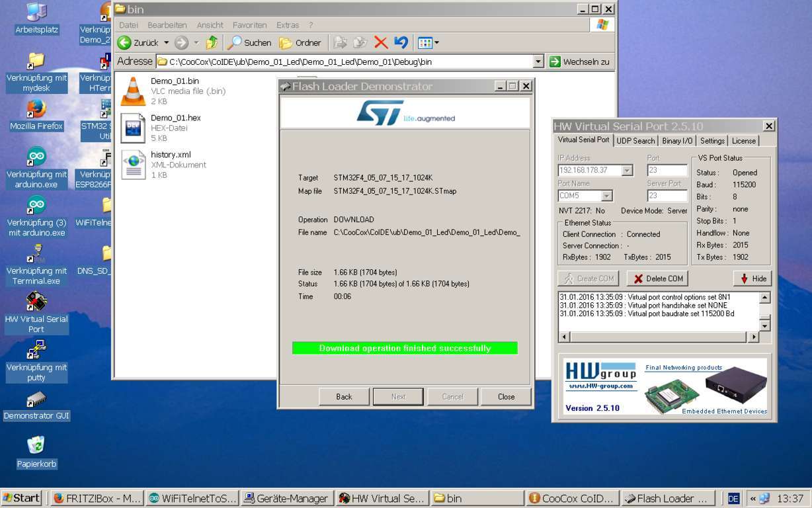Image resolution: width=812 pixels, height=508 pixels.
Task: Switch to the UDP Search tab
Action: [x=635, y=141]
